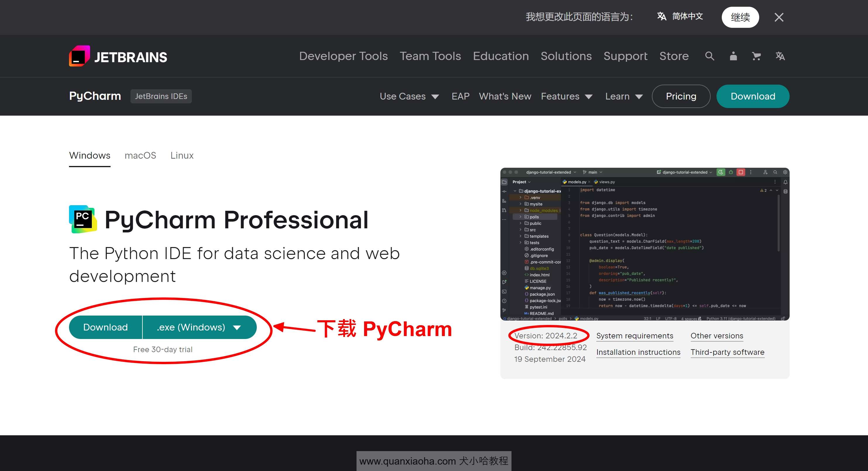Open Third-party software link
This screenshot has width=868, height=471.
pyautogui.click(x=727, y=352)
